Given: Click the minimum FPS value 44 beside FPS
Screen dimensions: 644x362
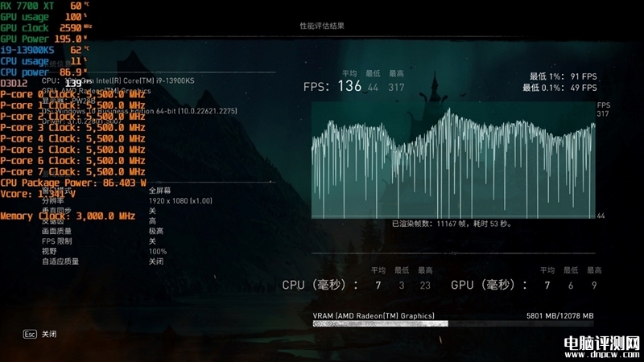Looking at the screenshot, I should [373, 88].
